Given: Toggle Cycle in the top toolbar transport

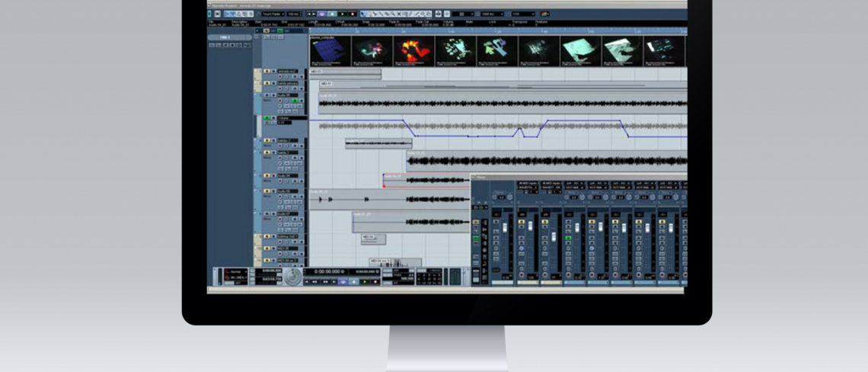Looking at the screenshot, I should pyautogui.click(x=322, y=14).
